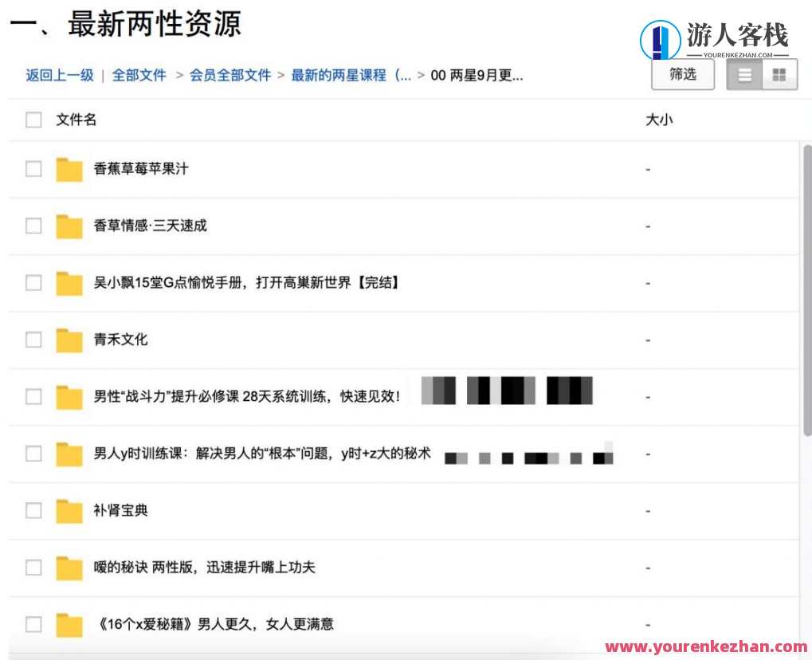Click the 返回上一级 link
This screenshot has width=812, height=660.
click(59, 75)
